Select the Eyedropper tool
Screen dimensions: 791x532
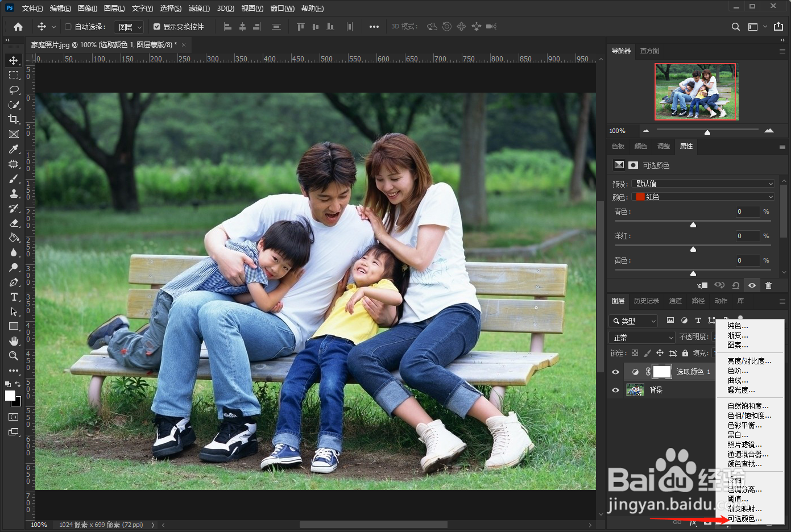(14, 149)
